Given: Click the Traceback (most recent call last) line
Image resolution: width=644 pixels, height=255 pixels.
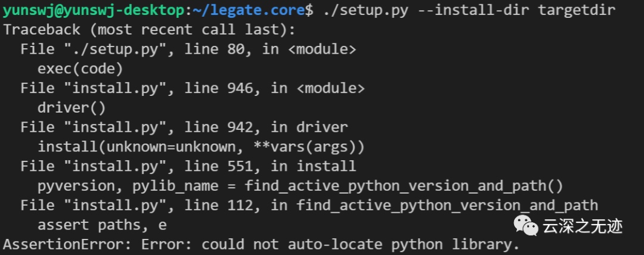Looking at the screenshot, I should tap(150, 30).
